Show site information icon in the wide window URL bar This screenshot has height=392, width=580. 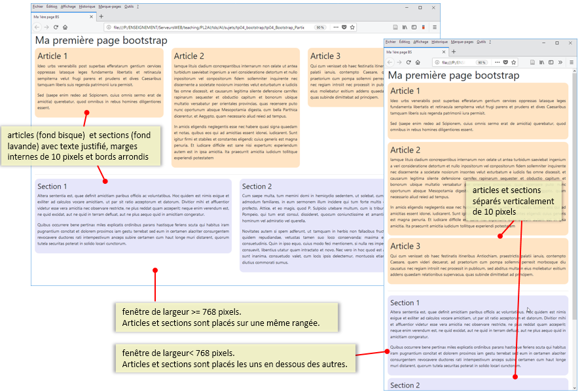click(x=109, y=27)
